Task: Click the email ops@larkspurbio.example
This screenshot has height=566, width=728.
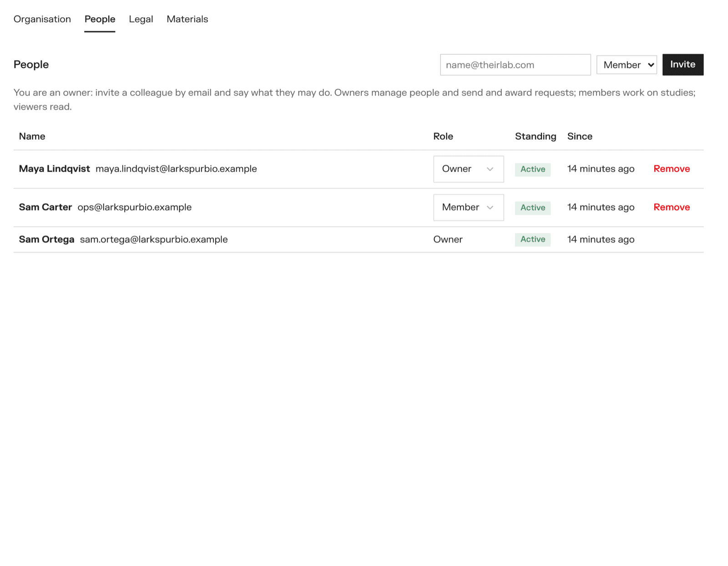Action: (x=135, y=207)
